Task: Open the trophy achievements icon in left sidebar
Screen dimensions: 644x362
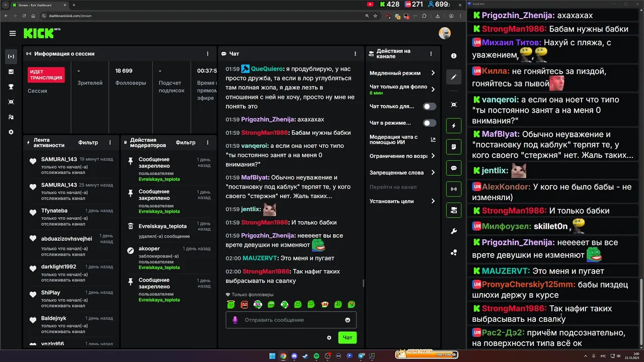Action: (11, 86)
